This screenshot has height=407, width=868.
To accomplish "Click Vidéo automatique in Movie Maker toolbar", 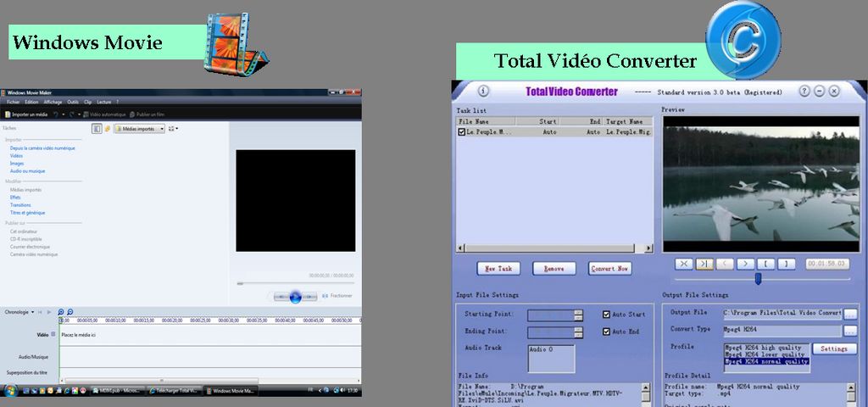I will tap(104, 114).
